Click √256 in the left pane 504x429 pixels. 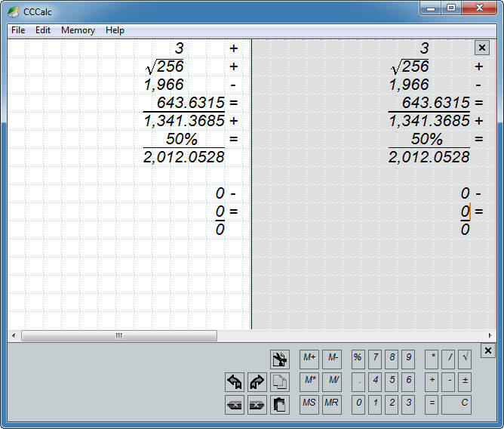[164, 66]
